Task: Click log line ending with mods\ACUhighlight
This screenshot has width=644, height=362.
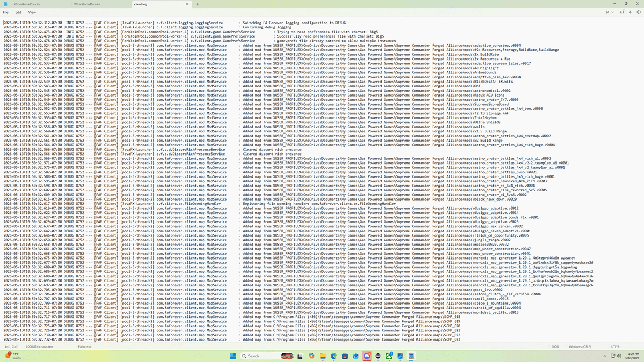Action: [251, 68]
